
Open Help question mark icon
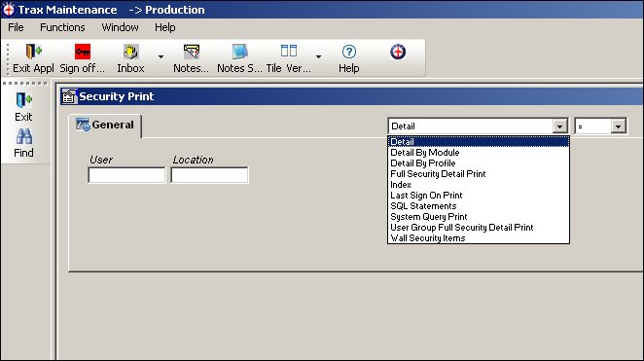[x=349, y=52]
